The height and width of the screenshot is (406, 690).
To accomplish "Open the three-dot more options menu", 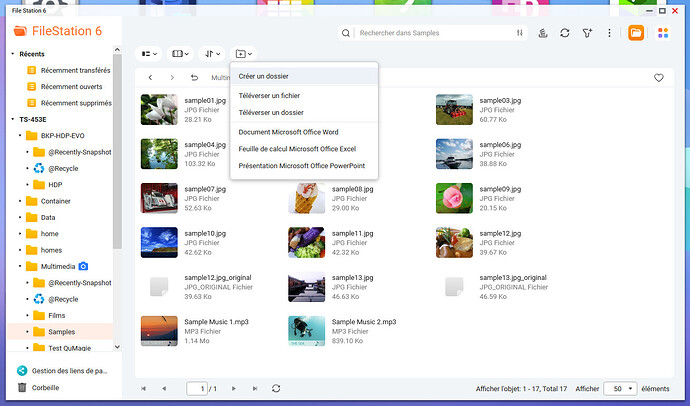I will pos(610,33).
